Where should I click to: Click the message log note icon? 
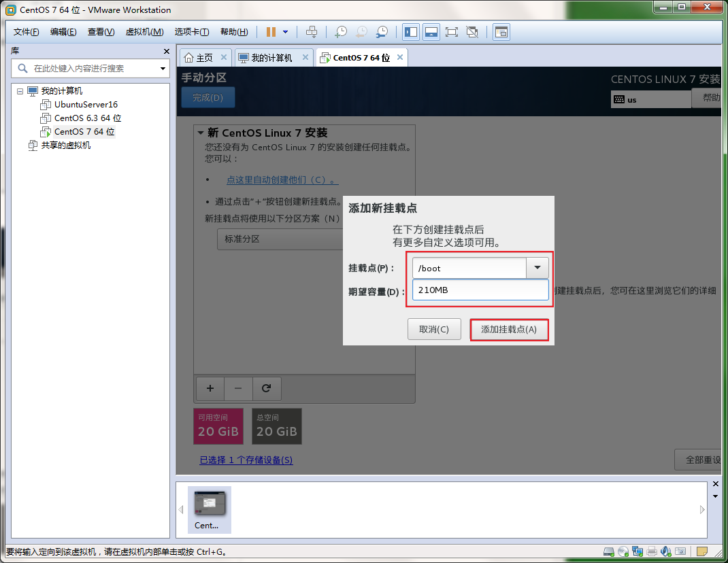702,551
